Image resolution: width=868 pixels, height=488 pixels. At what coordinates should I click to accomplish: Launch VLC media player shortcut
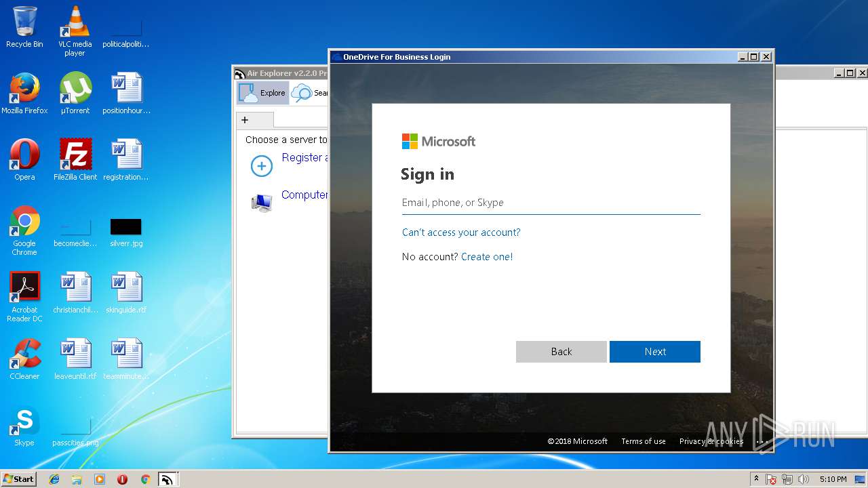tap(75, 31)
